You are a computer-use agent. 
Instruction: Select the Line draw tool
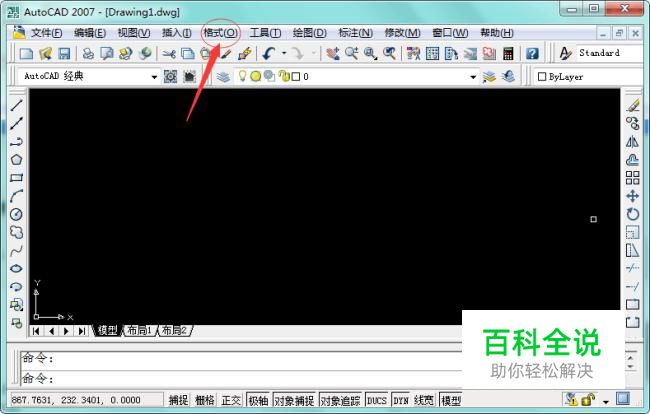[16, 105]
